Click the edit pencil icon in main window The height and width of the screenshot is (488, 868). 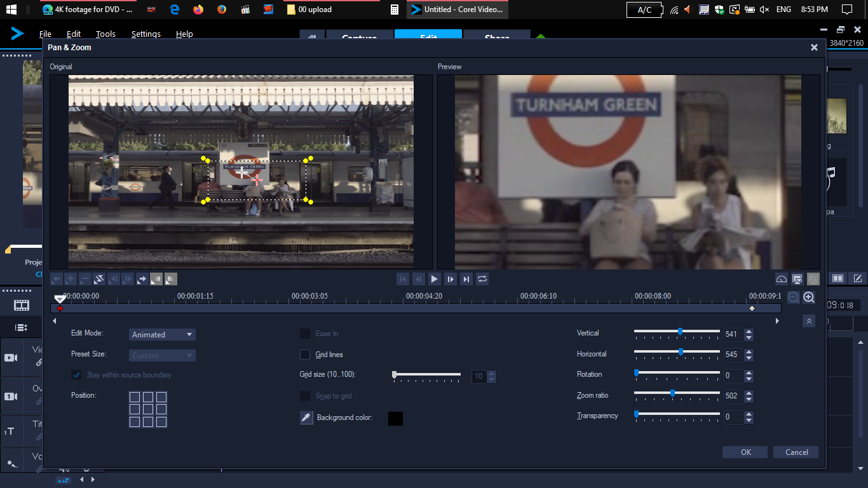[x=857, y=278]
